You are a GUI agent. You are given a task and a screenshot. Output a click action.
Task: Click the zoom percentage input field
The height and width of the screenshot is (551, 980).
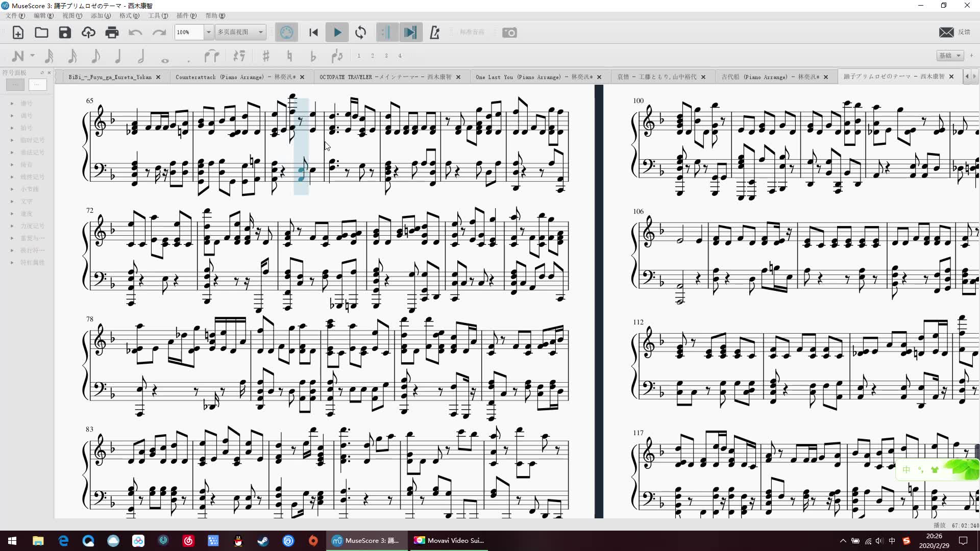[x=189, y=32]
